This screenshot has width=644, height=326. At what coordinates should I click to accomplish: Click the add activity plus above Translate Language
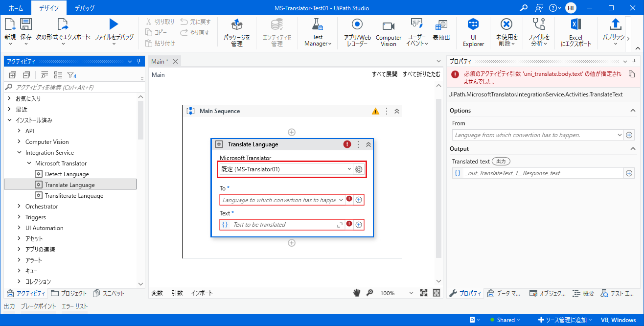[x=292, y=132]
